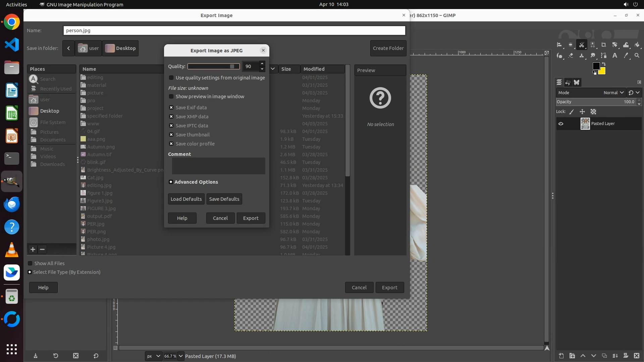Enable Show preview in image window
Screen dimensions: 644x362
click(x=171, y=97)
